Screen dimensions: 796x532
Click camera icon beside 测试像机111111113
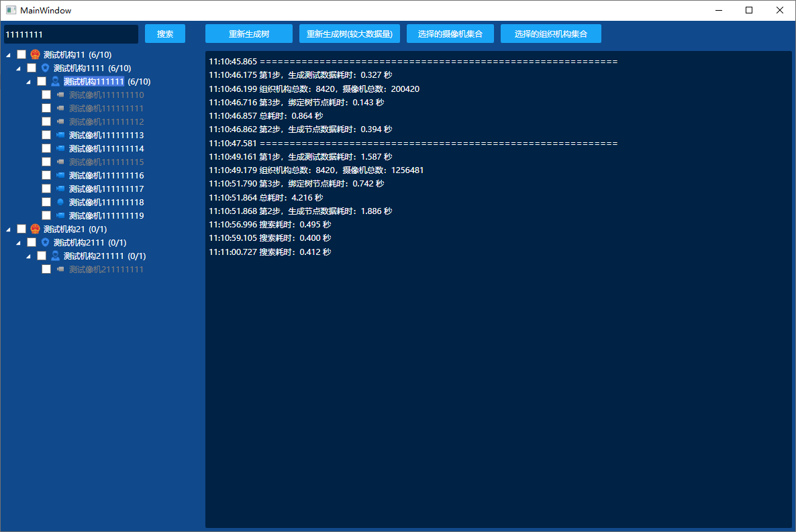(x=60, y=135)
